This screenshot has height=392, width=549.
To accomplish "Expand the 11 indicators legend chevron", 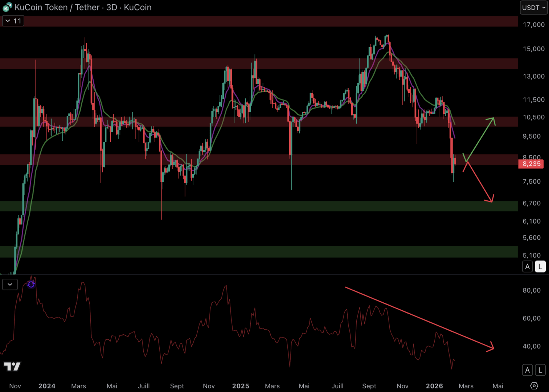I will [x=13, y=21].
